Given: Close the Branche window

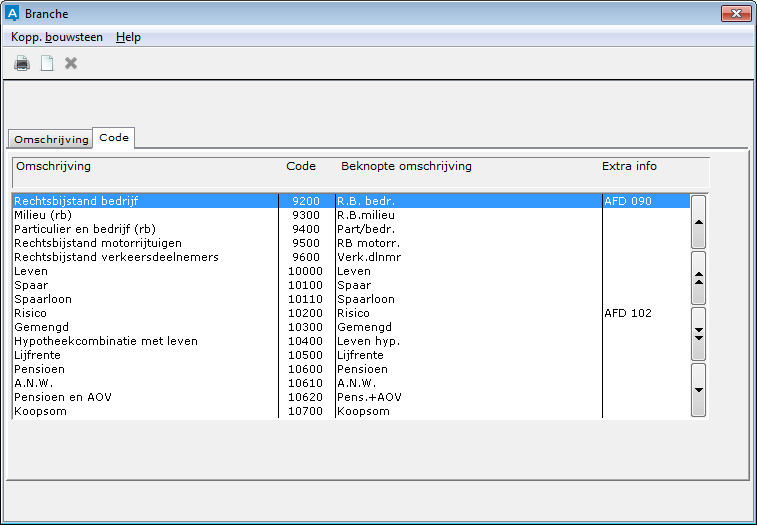Looking at the screenshot, I should 735,13.
